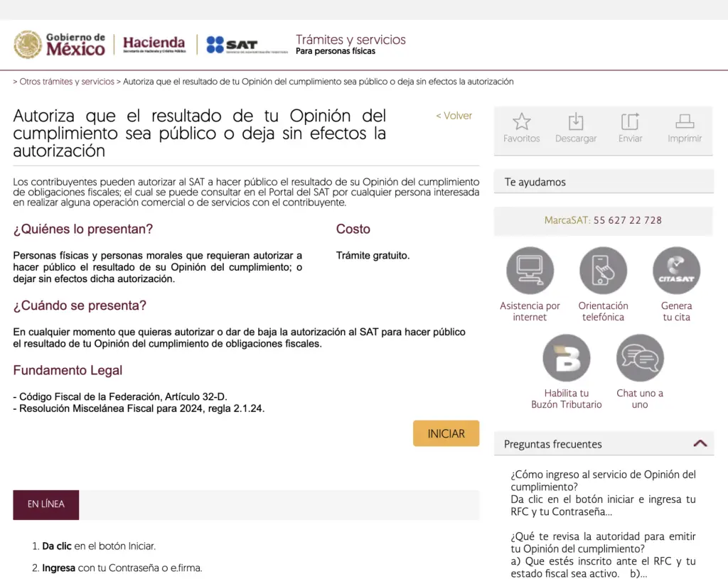The image size is (728, 579).
Task: Click the Gobierno de México logo
Action: coord(60,45)
